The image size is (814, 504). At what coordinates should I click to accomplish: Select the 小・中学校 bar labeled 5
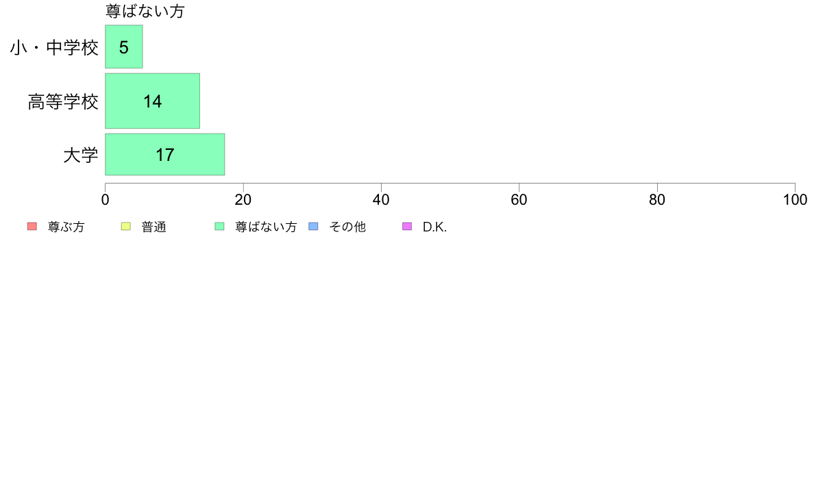click(x=123, y=47)
